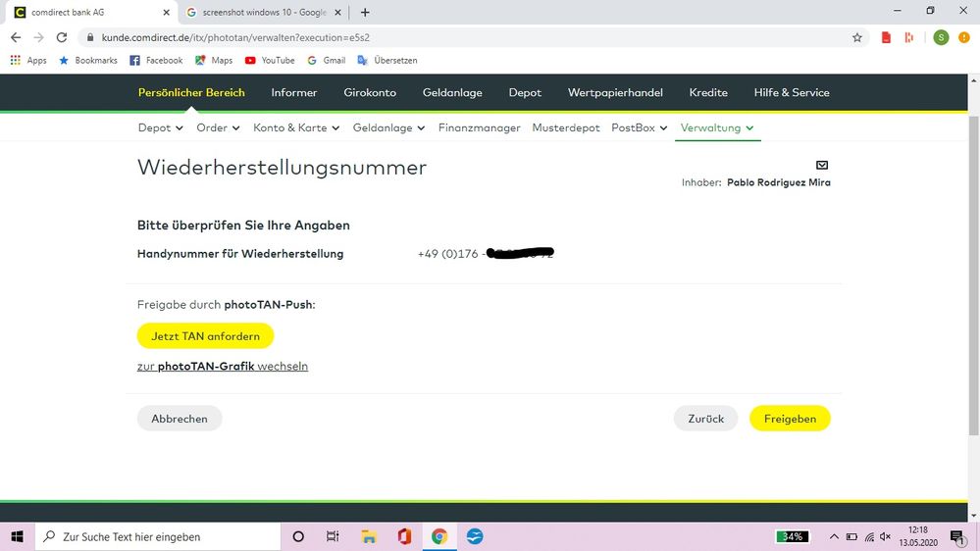
Task: Open Informer in main navigation
Action: (x=293, y=92)
